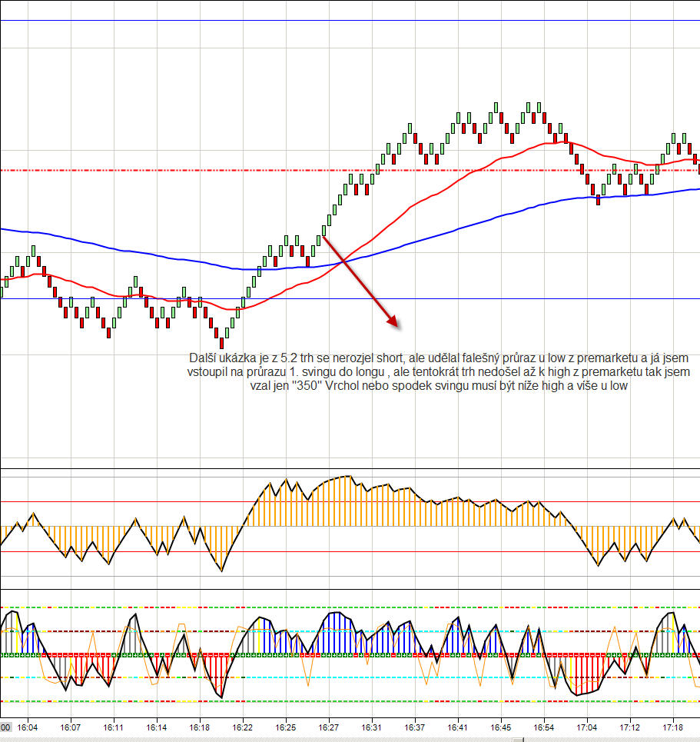Click the 16:04 time axis label
Viewport: 700px width, 742px height.
(28, 727)
